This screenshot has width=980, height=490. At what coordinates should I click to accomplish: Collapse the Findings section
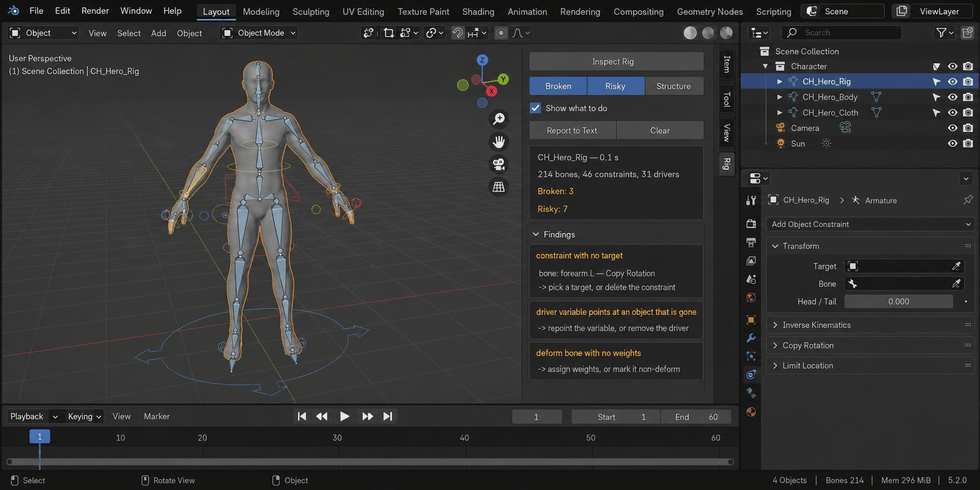pyautogui.click(x=536, y=234)
